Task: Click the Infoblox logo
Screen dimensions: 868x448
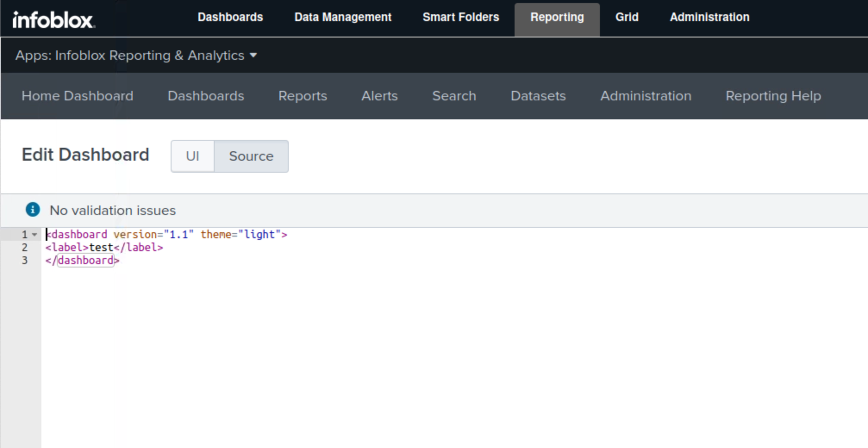Action: coord(53,20)
